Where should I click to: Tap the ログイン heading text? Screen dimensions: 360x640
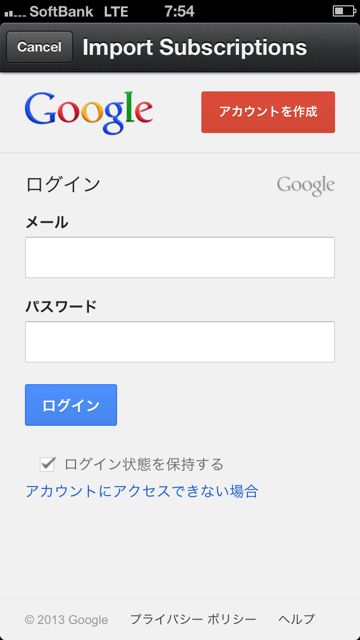point(63,184)
